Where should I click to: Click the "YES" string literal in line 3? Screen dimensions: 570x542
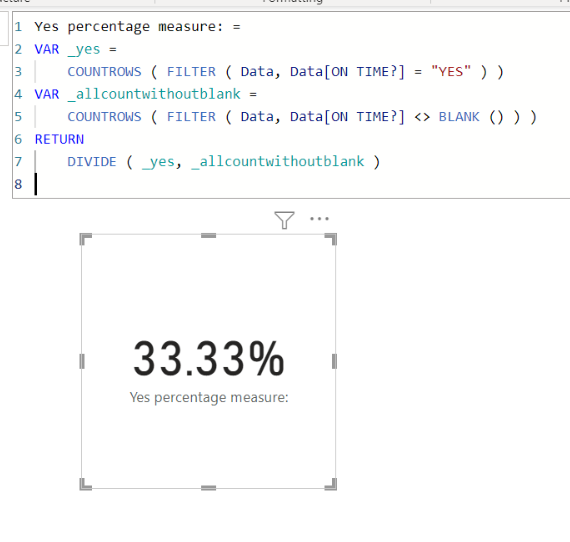click(x=451, y=72)
